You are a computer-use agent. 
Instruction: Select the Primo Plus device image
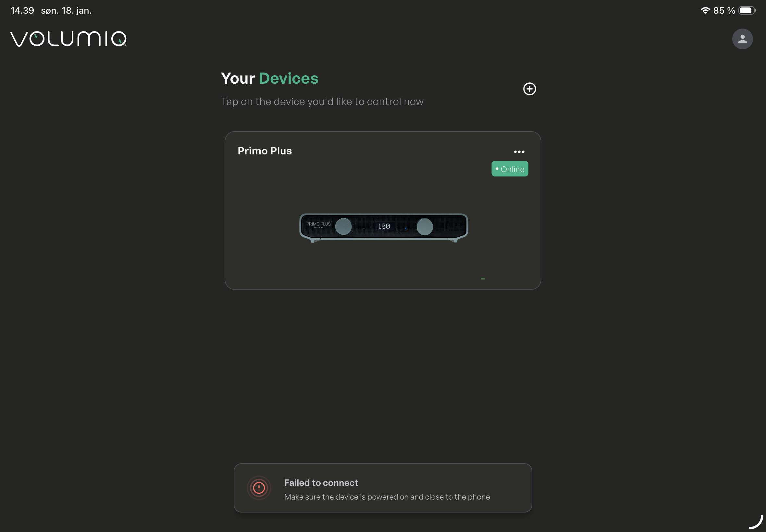tap(383, 227)
